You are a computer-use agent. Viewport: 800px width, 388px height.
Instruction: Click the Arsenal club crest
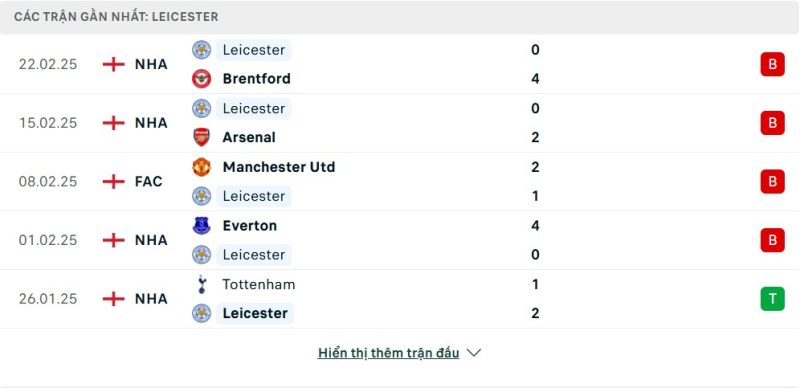(202, 137)
